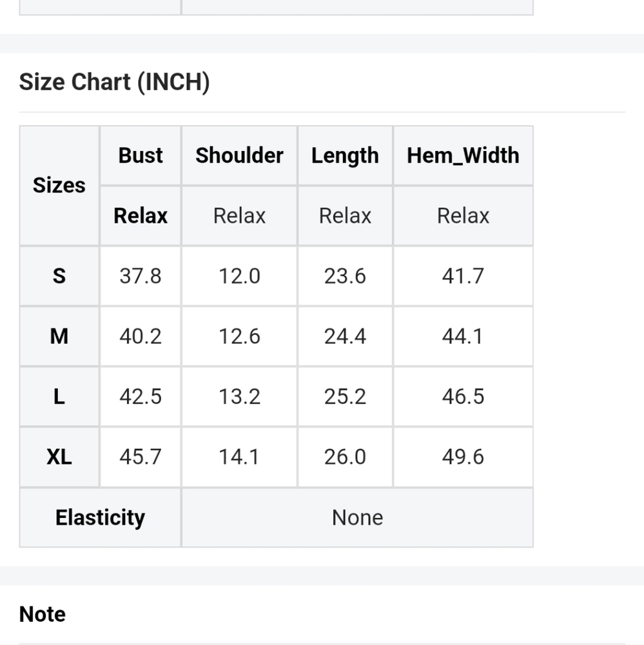644x645 pixels.
Task: Click the None elasticity value
Action: pyautogui.click(x=357, y=517)
